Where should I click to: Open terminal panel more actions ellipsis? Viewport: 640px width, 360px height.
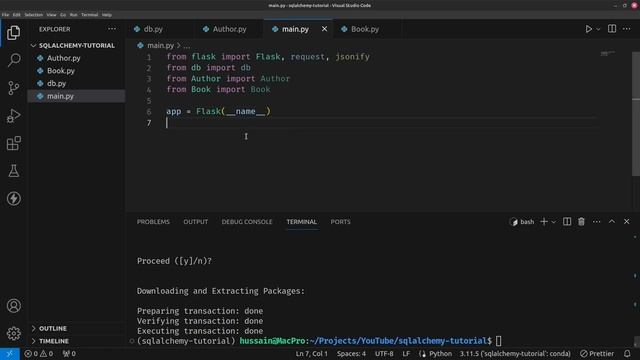(596, 222)
